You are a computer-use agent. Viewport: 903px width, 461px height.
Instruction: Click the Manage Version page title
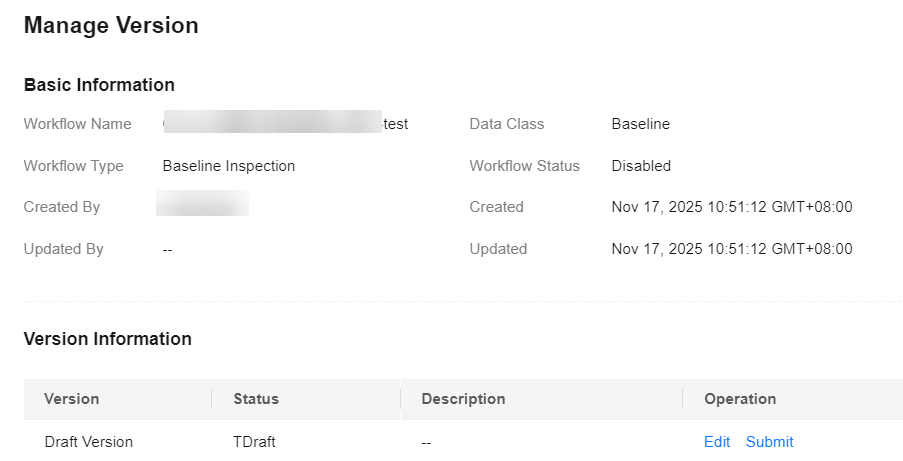(x=111, y=26)
